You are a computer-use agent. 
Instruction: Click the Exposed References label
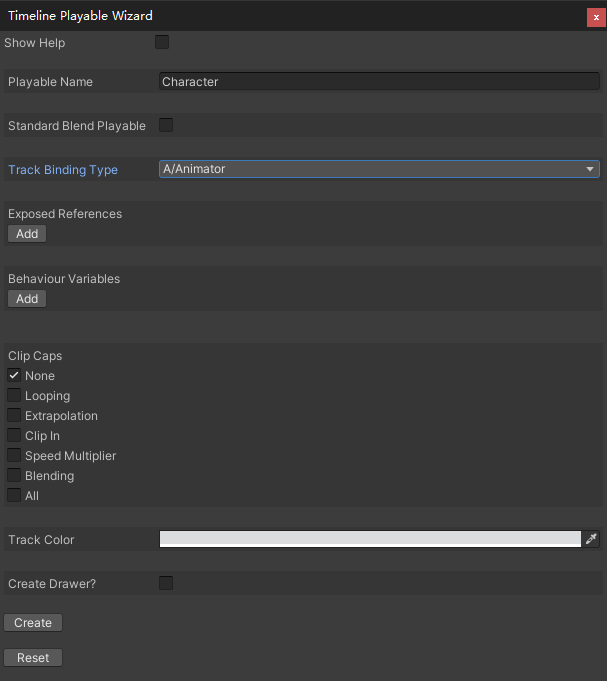(65, 214)
